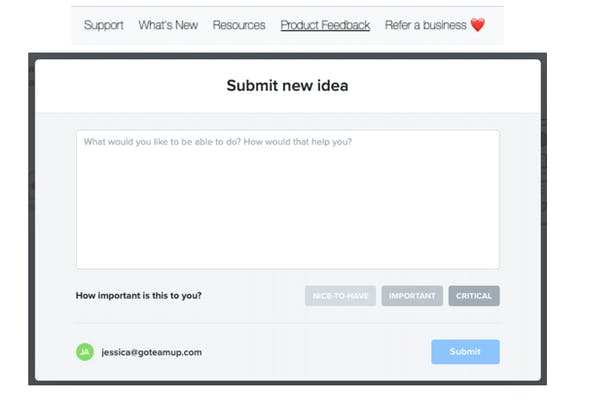Click the How important is this to you label
Screen dimensions: 600x400
point(139,296)
